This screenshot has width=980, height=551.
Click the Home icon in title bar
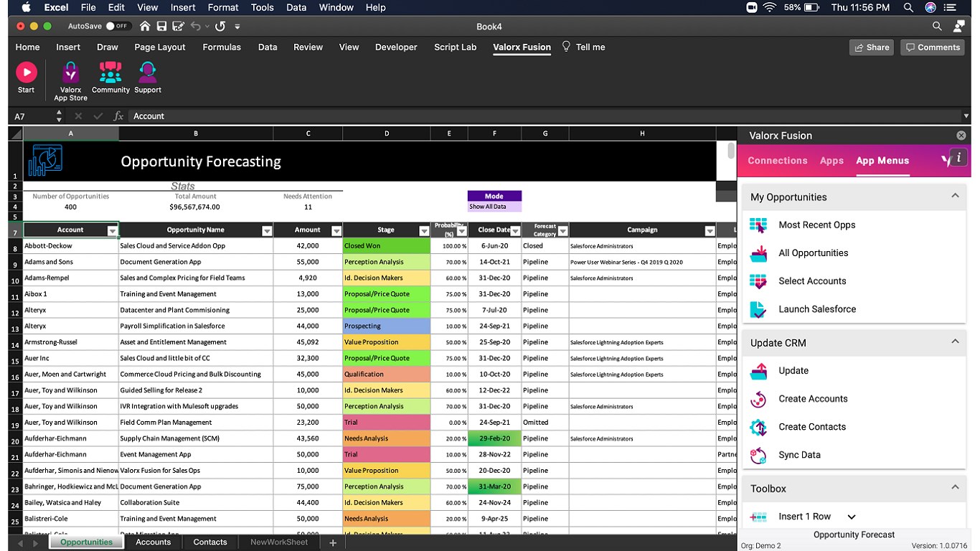click(x=145, y=27)
